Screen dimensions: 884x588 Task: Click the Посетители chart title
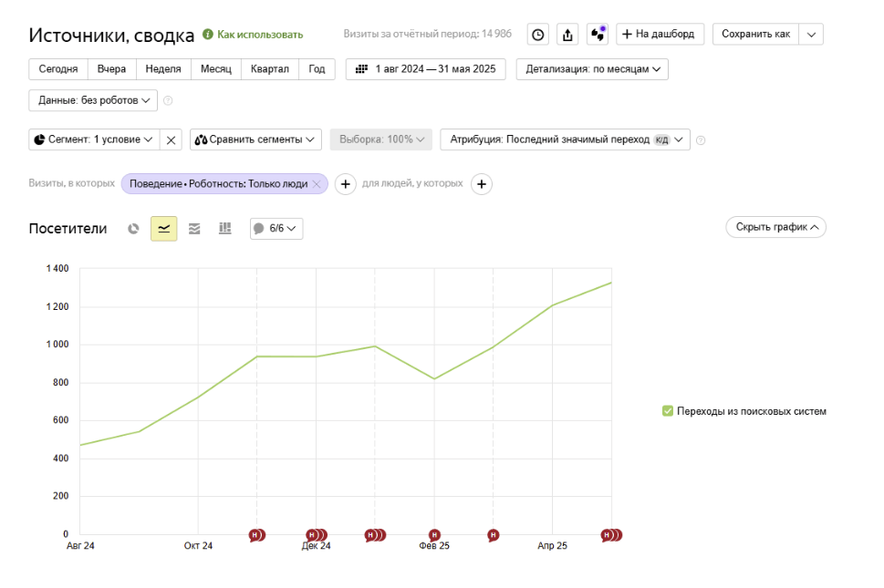point(68,229)
